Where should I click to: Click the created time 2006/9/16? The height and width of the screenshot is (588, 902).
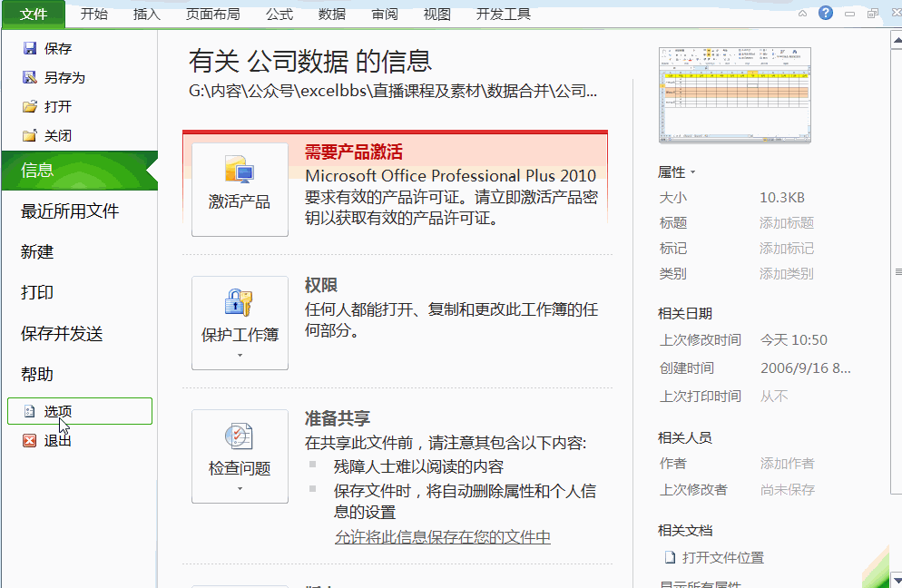tap(806, 368)
